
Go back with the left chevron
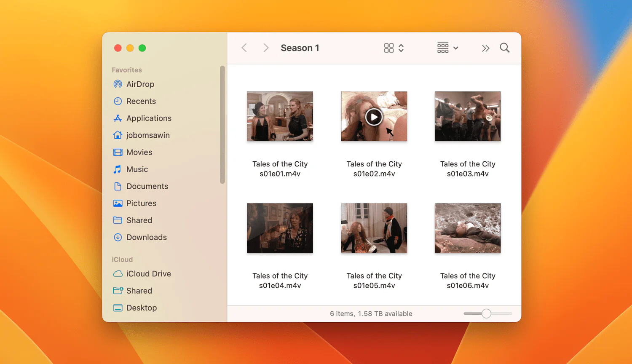click(244, 48)
